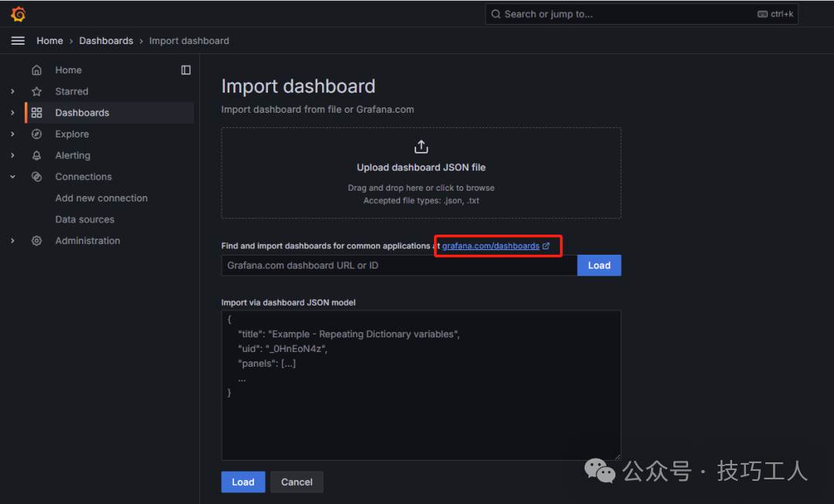Viewport: 834px width, 504px height.
Task: Click 'Import dashboard from file or Grafana.com' subtitle
Action: (x=317, y=110)
